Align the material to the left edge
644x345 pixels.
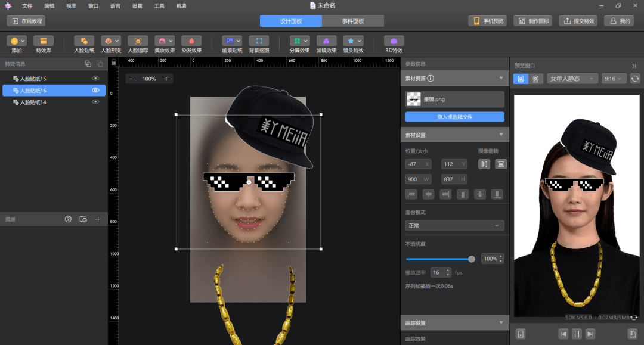coord(411,194)
